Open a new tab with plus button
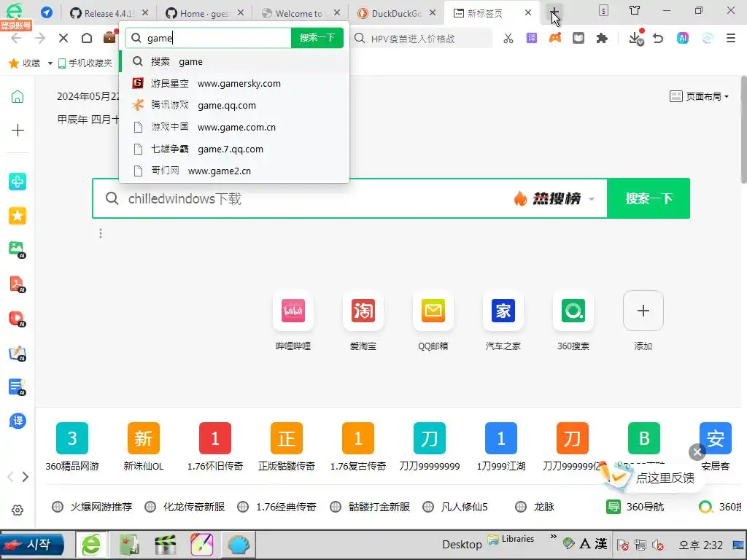This screenshot has height=560, width=747. [x=554, y=12]
